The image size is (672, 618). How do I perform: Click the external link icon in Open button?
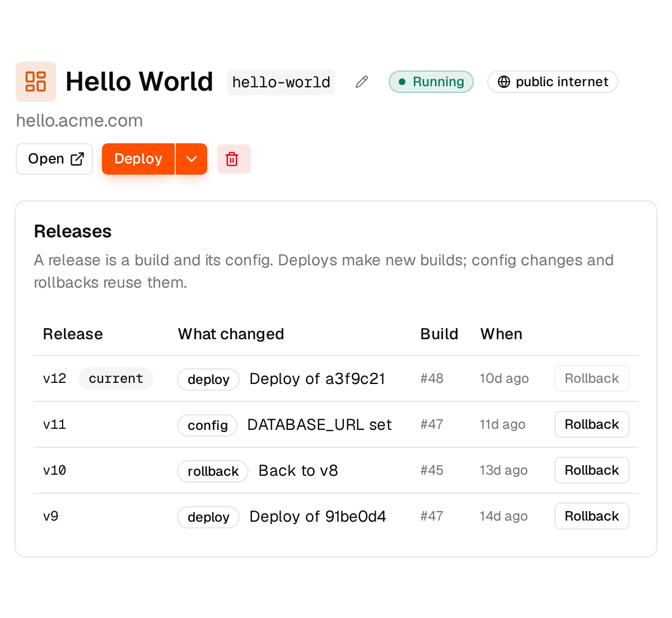click(x=77, y=159)
